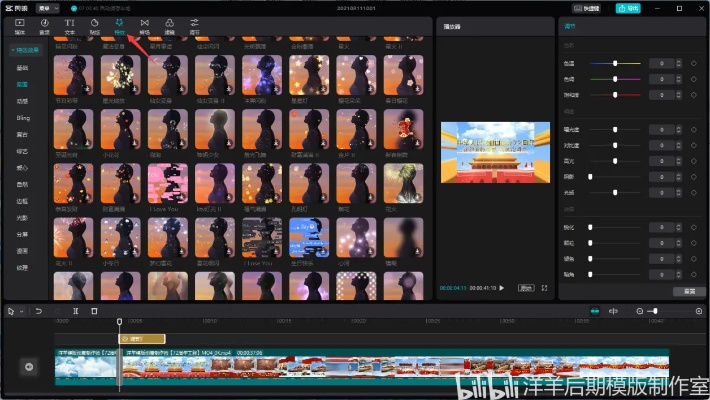Image resolution: width=710 pixels, height=400 pixels.
Task: Toggle keyframe diamond for the 色温 row
Action: point(693,63)
